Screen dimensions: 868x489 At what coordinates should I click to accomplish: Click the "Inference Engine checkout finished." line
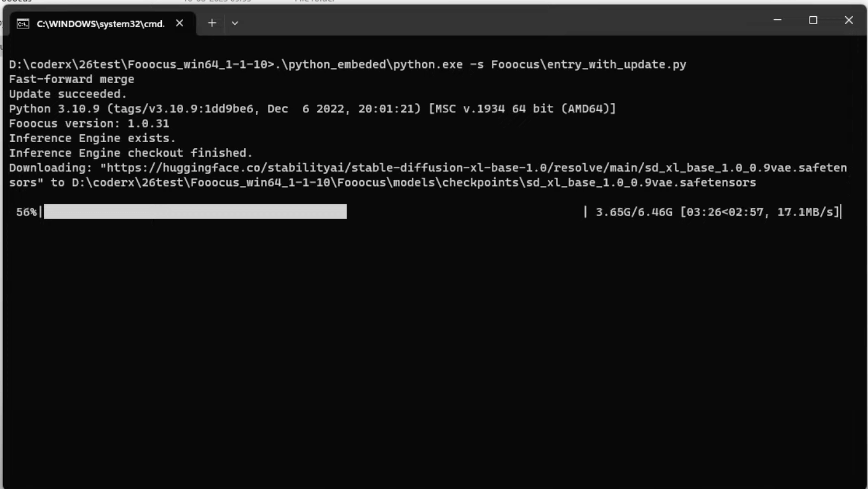131,153
